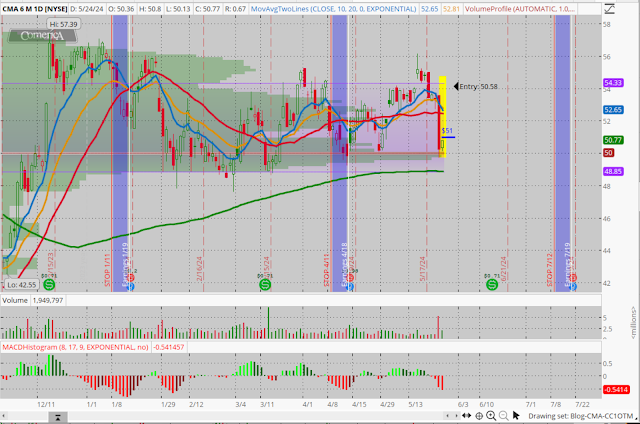
Task: Click the C: 50.77 close price readout
Action: pos(207,9)
